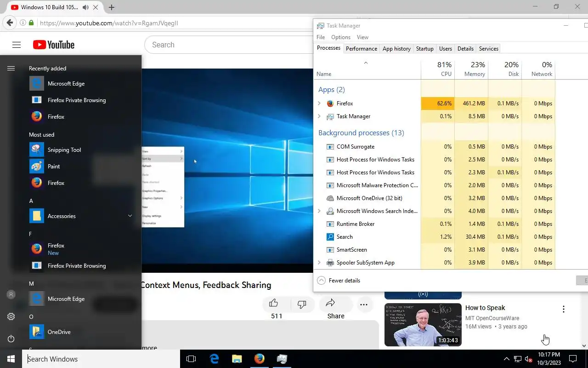Open the video's more actions ellipsis

click(x=364, y=305)
